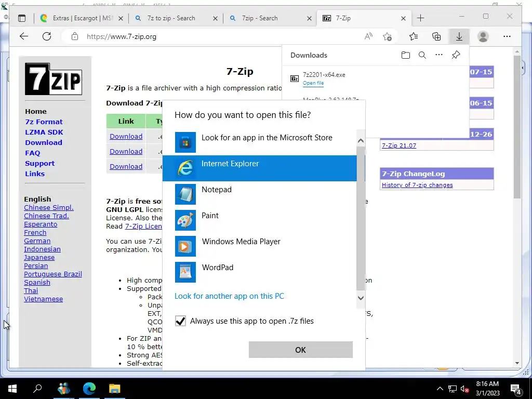Pin the Downloads panel

pos(456,55)
